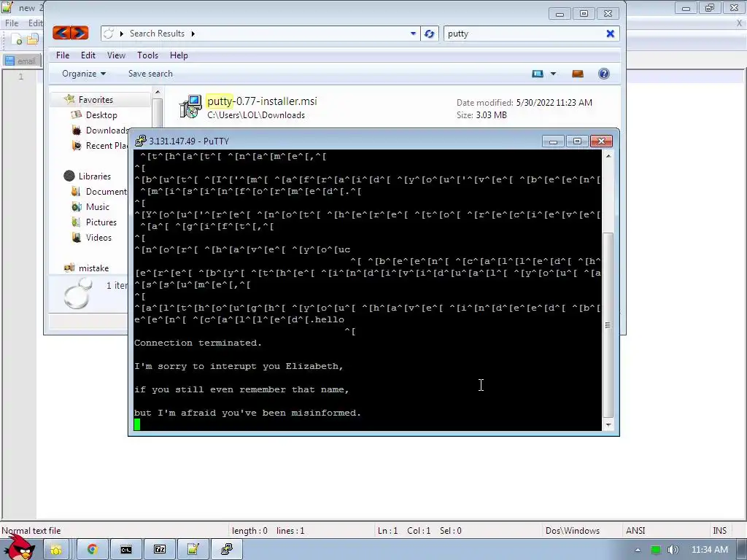
Task: Refresh the Search Results address bar
Action: [429, 34]
